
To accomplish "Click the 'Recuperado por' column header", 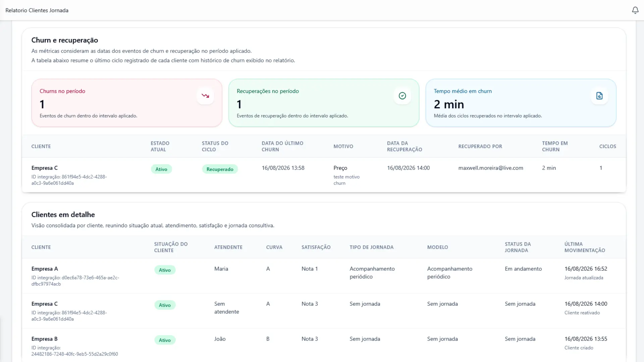I will pyautogui.click(x=480, y=146).
